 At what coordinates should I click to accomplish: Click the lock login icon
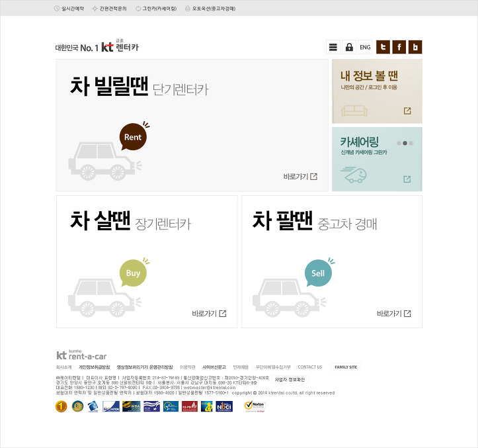tap(349, 47)
